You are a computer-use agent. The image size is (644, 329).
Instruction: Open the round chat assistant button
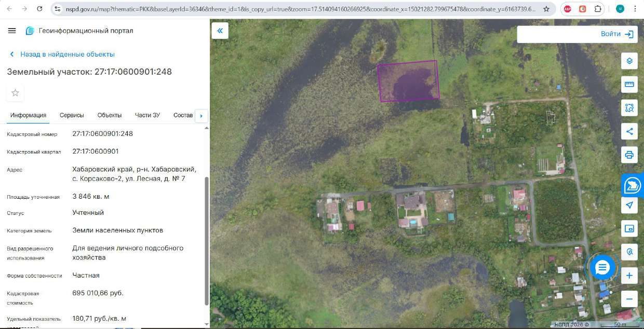tap(602, 268)
